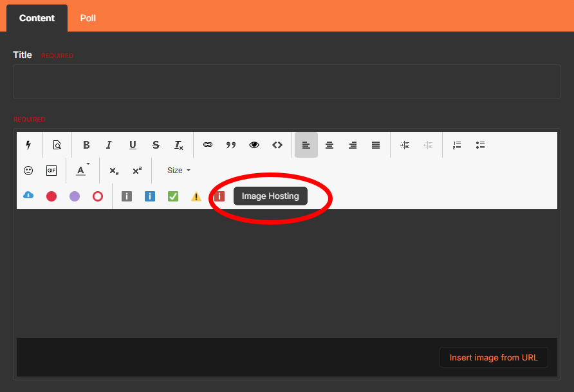Insert the gray info box
Screen dimensions: 574x392
(127, 196)
